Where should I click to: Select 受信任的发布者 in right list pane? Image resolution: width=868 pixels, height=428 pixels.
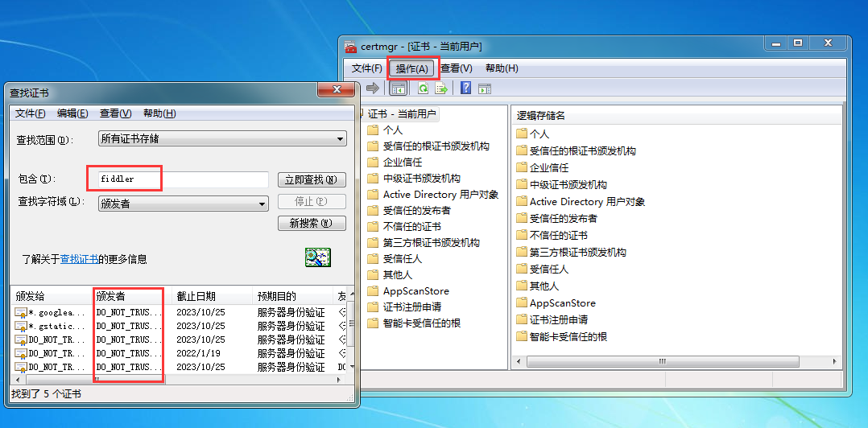click(x=564, y=218)
